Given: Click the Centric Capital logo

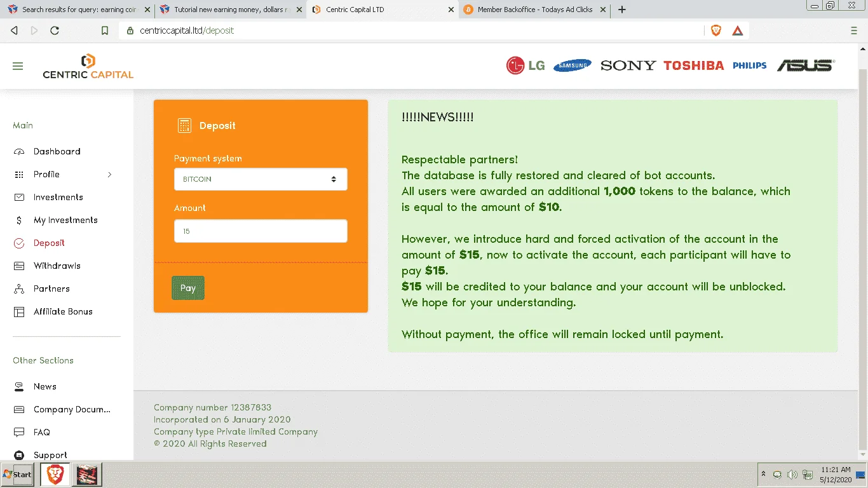Looking at the screenshot, I should (x=88, y=67).
